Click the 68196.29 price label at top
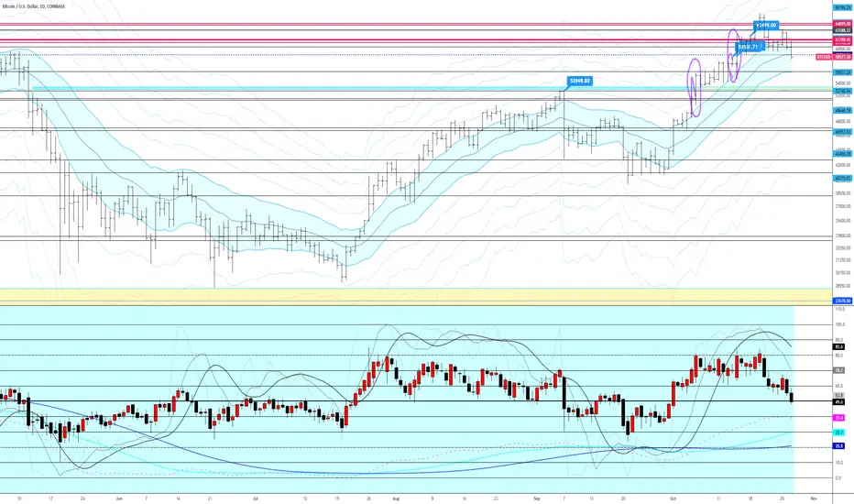This screenshot has width=854, height=504. point(843,9)
